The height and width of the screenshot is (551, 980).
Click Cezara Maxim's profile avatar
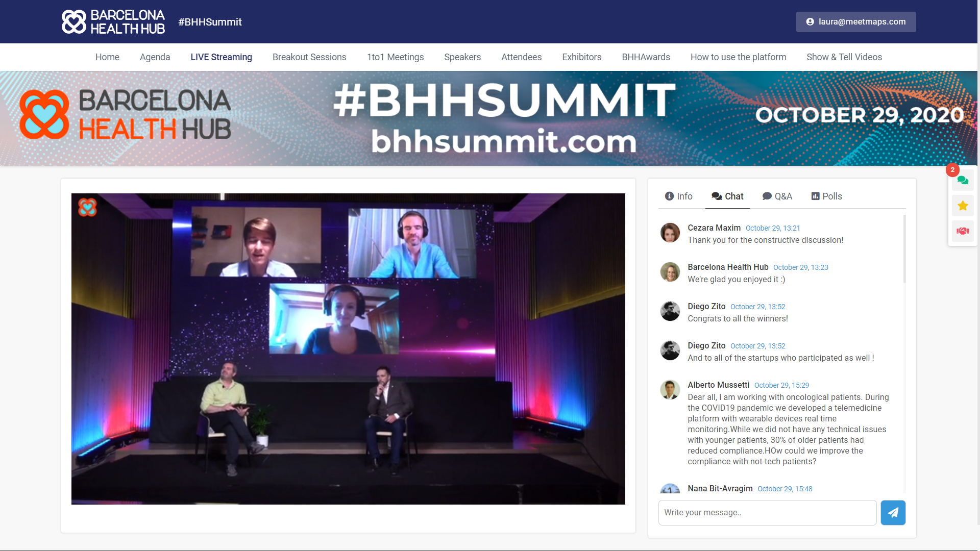point(670,233)
